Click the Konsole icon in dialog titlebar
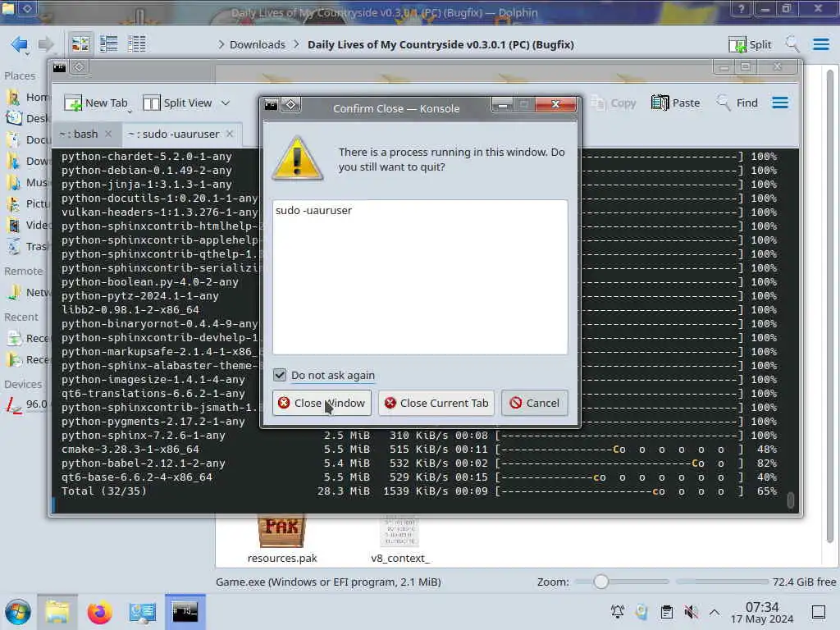840x630 pixels. (x=271, y=105)
